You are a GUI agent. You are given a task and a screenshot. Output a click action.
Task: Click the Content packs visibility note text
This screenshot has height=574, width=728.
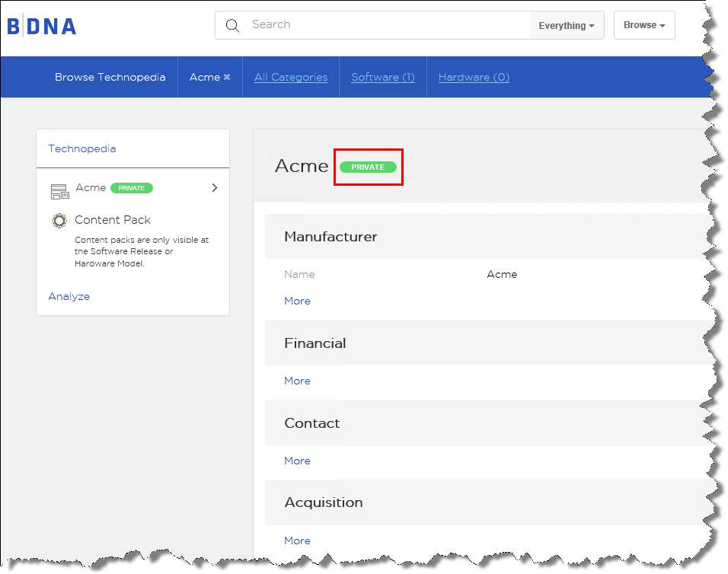(x=142, y=251)
